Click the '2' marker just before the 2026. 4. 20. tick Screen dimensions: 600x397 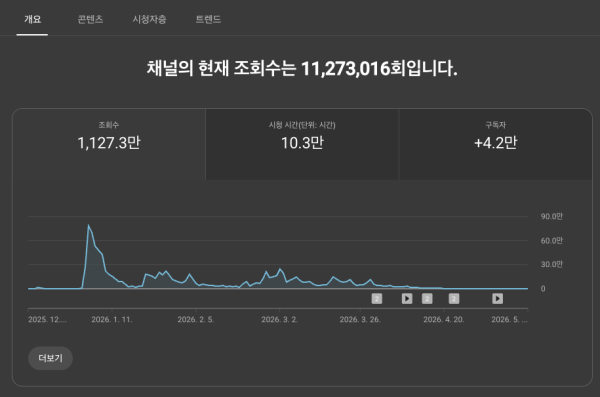[427, 299]
